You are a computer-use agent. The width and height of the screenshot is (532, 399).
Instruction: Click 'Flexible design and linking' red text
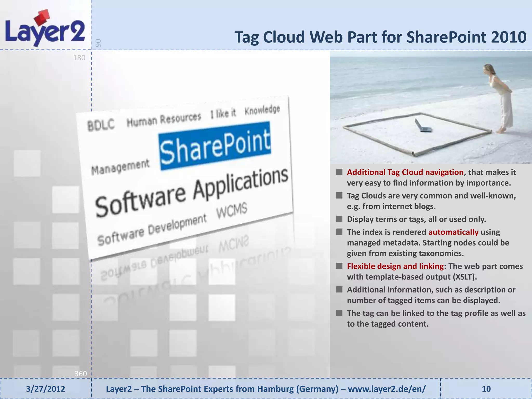(x=395, y=266)
